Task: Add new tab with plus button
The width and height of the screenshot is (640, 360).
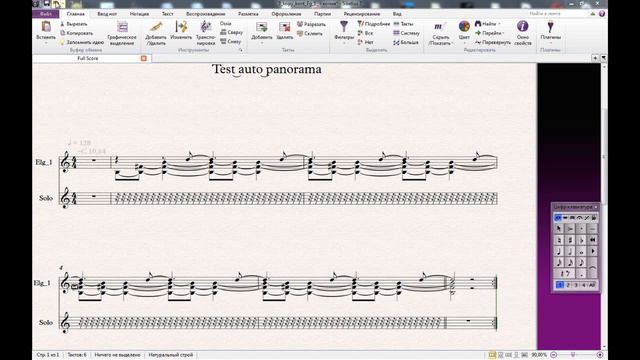Action: 595,58
